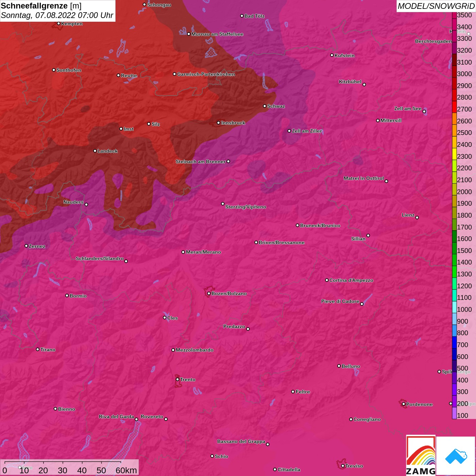The image size is (476, 476).
Task: Click the Schio label
Action: [x=221, y=456]
